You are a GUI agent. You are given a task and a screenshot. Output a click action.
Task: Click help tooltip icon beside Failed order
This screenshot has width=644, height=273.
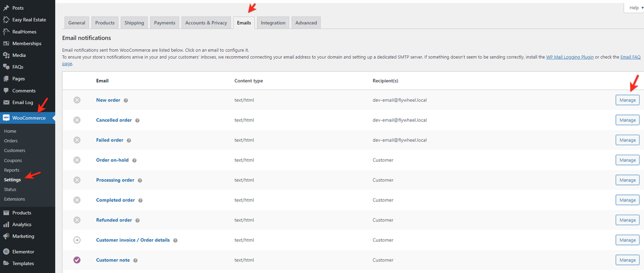coord(129,140)
